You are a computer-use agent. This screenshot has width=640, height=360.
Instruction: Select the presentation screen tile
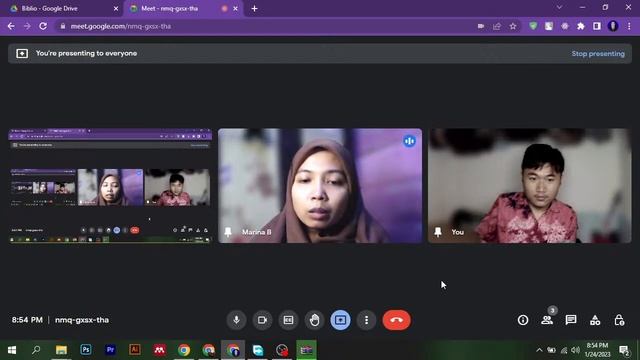pyautogui.click(x=110, y=186)
